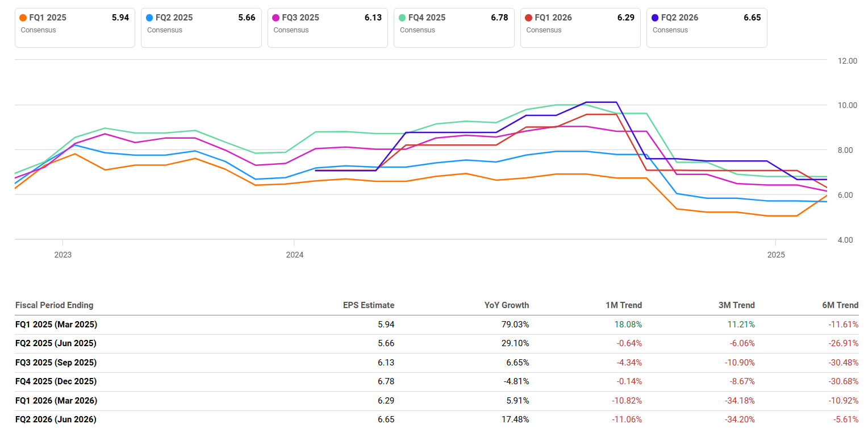Click the purple FQ2 2026 series dot
868x428 pixels.
point(654,18)
